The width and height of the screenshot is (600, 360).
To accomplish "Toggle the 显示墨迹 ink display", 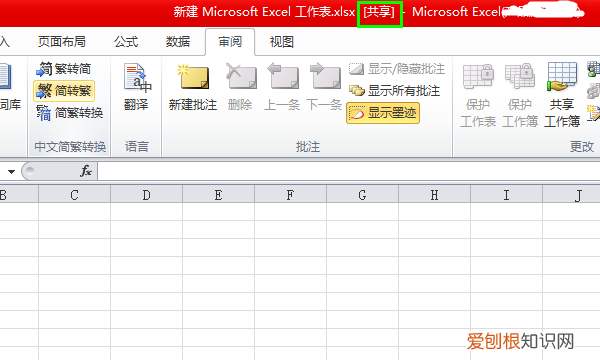I will [383, 113].
